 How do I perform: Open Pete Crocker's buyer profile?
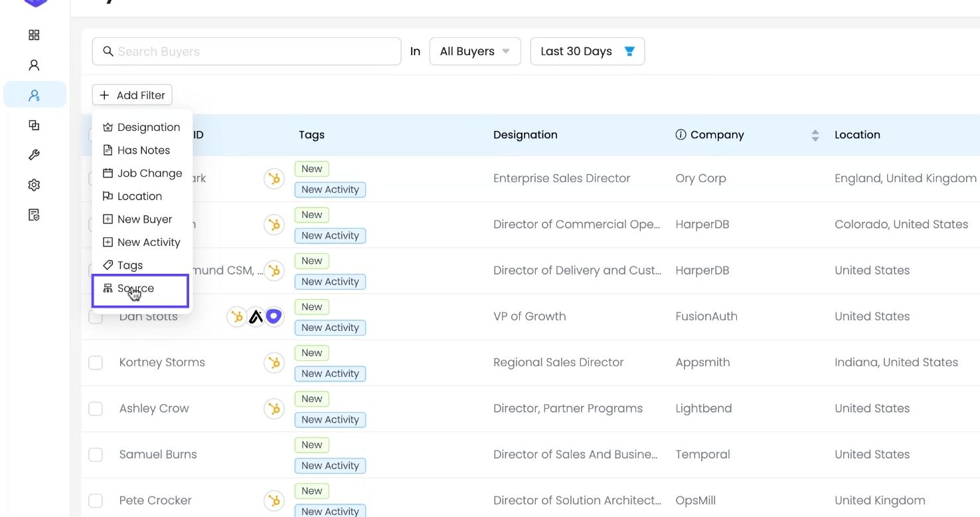(155, 500)
